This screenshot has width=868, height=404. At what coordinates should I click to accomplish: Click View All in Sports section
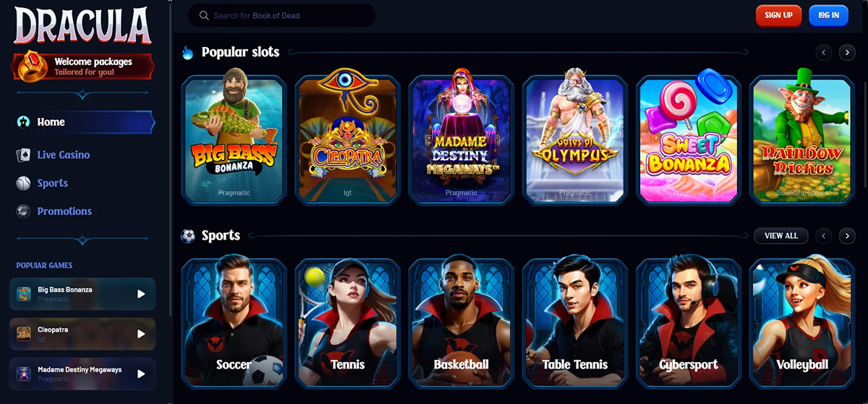pyautogui.click(x=781, y=235)
